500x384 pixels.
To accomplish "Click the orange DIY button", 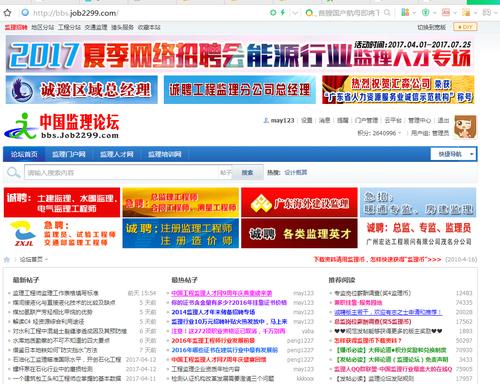I will pyautogui.click(x=465, y=27).
